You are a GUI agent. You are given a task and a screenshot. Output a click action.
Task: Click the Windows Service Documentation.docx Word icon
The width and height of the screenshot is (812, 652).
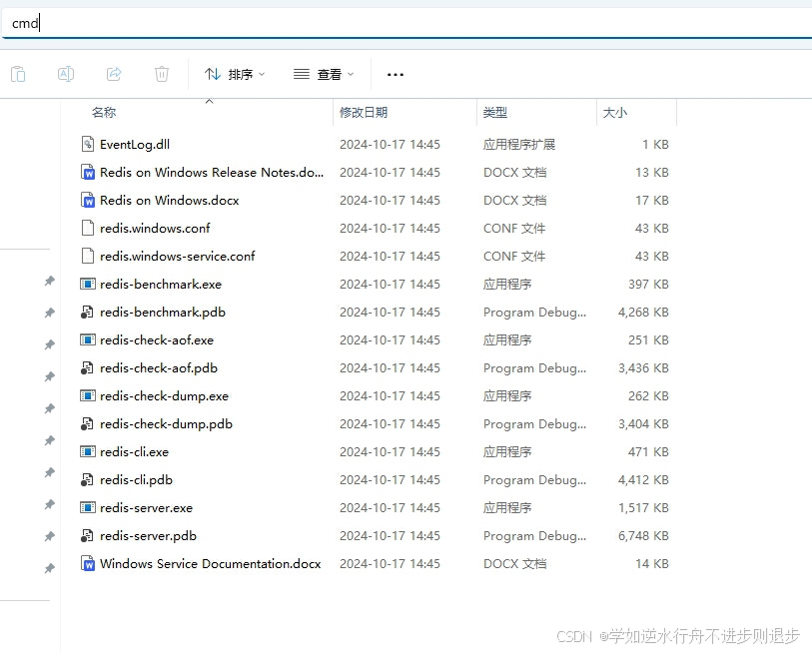88,563
